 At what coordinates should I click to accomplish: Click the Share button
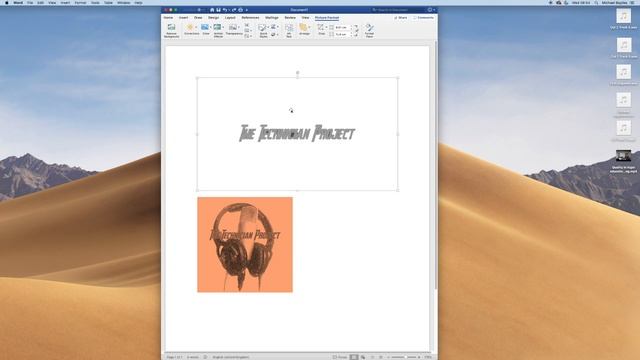[x=401, y=18]
